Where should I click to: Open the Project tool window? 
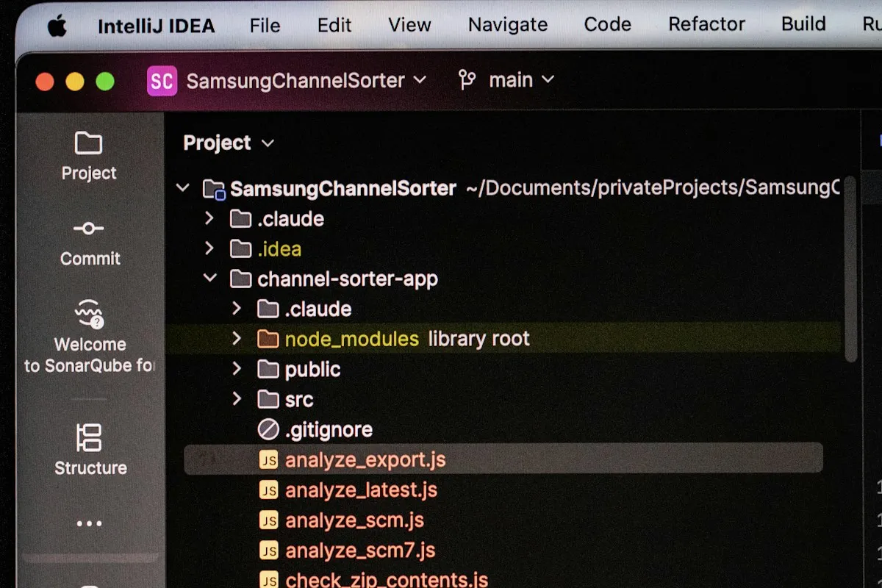[x=89, y=156]
